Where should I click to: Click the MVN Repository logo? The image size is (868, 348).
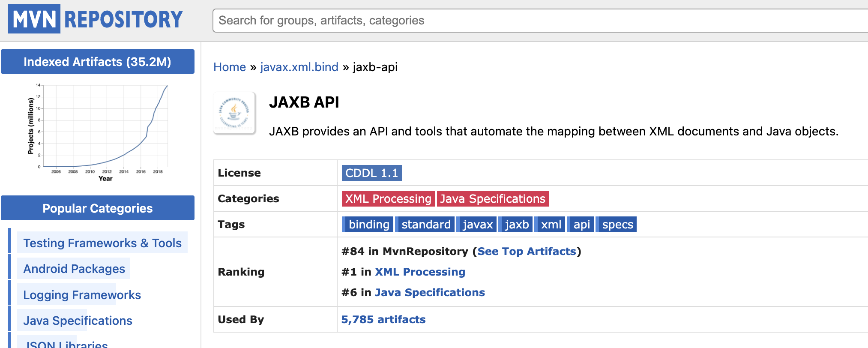95,19
